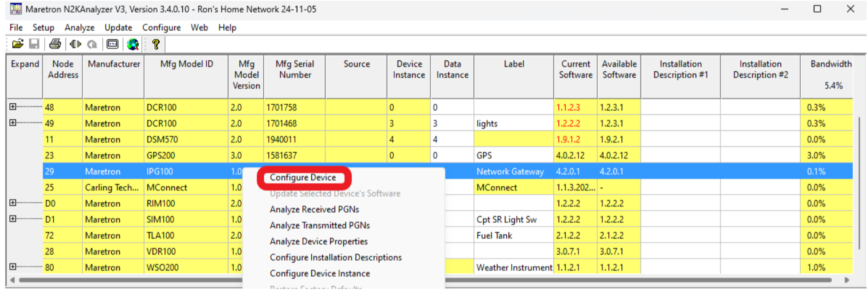Click the globe web update toolbar icon

[133, 44]
